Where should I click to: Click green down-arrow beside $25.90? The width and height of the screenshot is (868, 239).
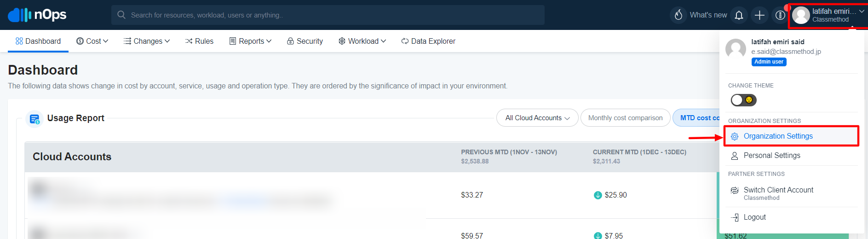pos(598,195)
